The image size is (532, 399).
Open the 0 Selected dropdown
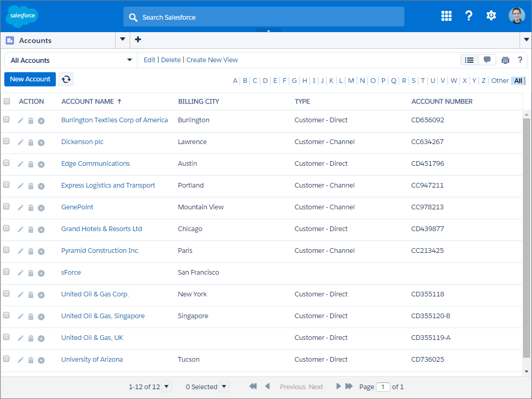224,387
